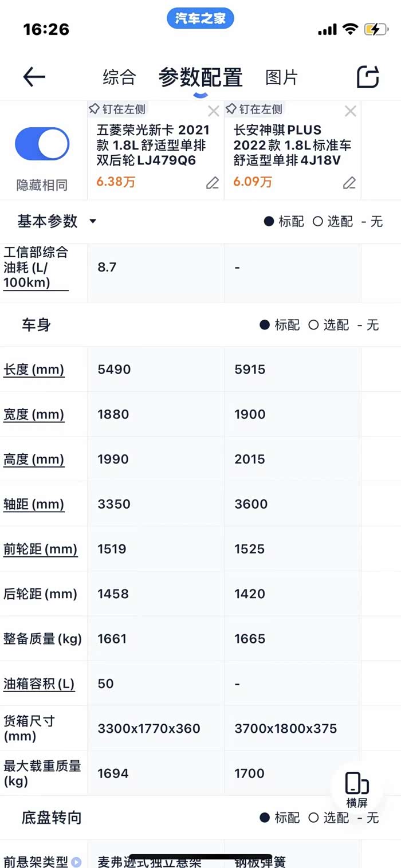The image size is (401, 868).
Task: Tap the back arrow icon
Action: [34, 77]
